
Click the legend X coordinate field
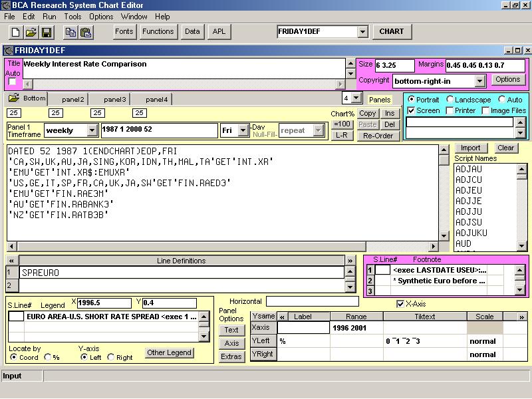point(103,303)
